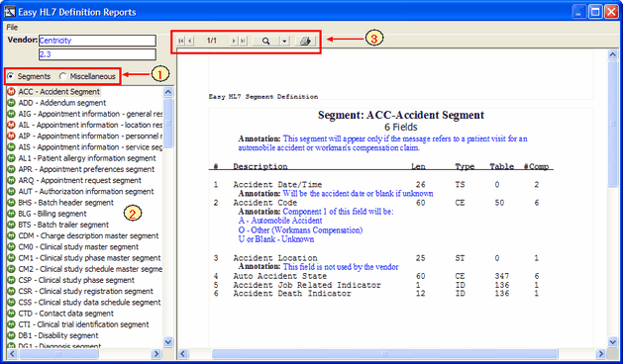Click the icon beside BTS - Batch trailer
Viewport: 623px width, 364px height.
12,225
